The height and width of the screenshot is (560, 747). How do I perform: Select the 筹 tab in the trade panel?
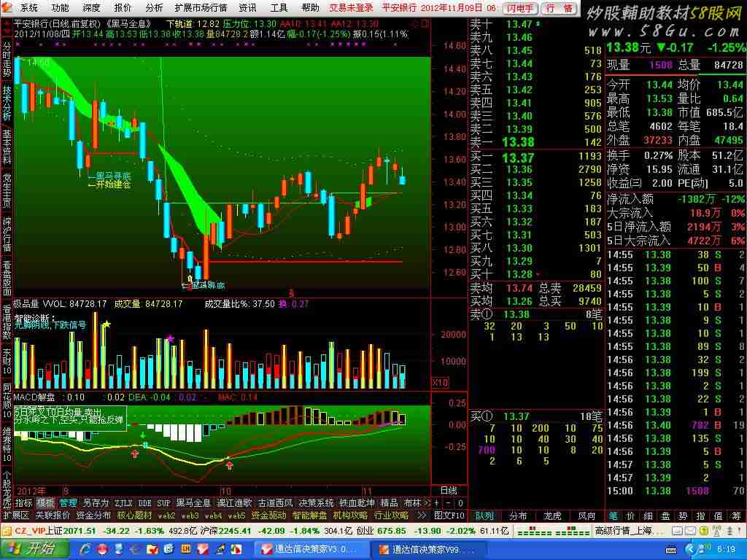tap(736, 516)
